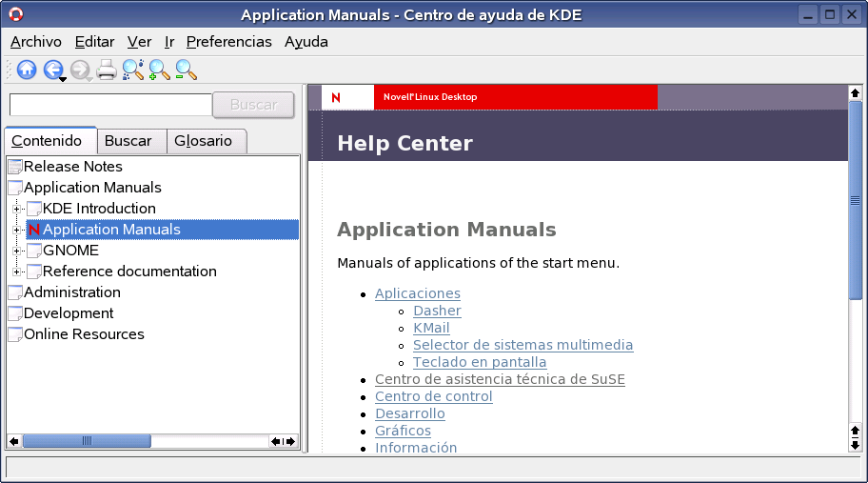
Task: Follow the KMail link
Action: 431,328
